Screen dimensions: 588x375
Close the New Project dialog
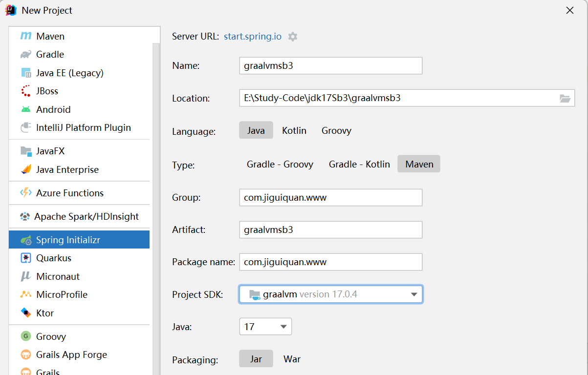click(x=569, y=10)
